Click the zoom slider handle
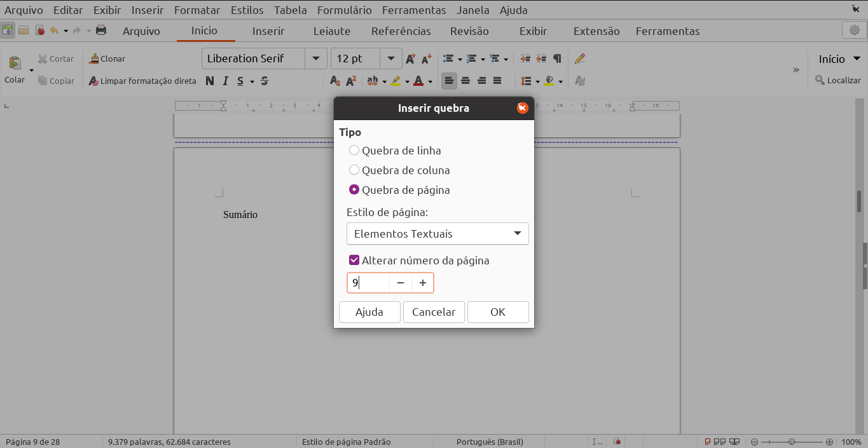This screenshot has height=448, width=868. (792, 442)
